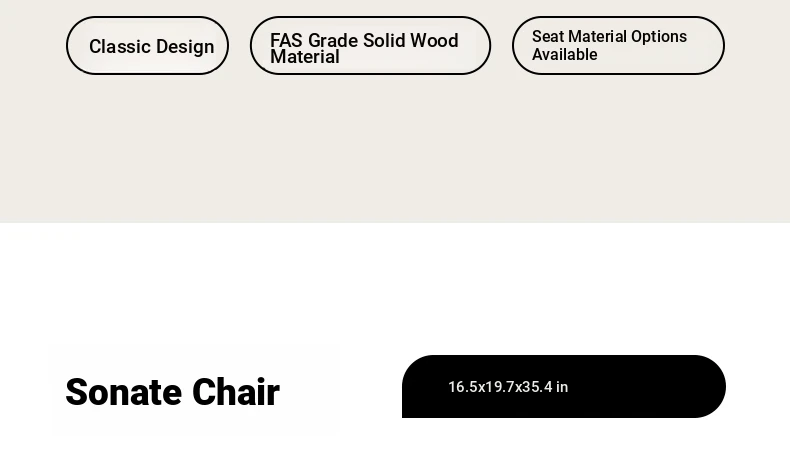The height and width of the screenshot is (462, 790).
Task: Click the black product size badge
Action: pyautogui.click(x=564, y=386)
